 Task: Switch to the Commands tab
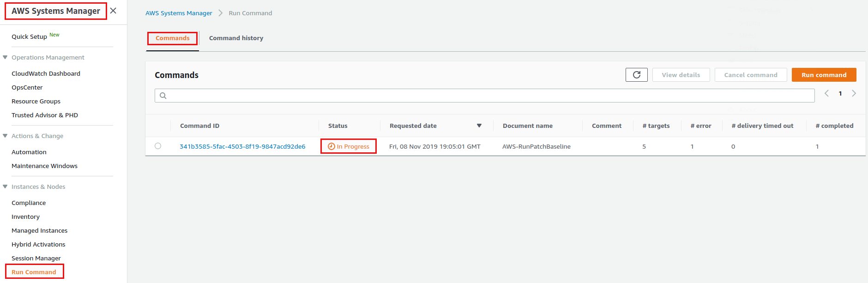(172, 38)
